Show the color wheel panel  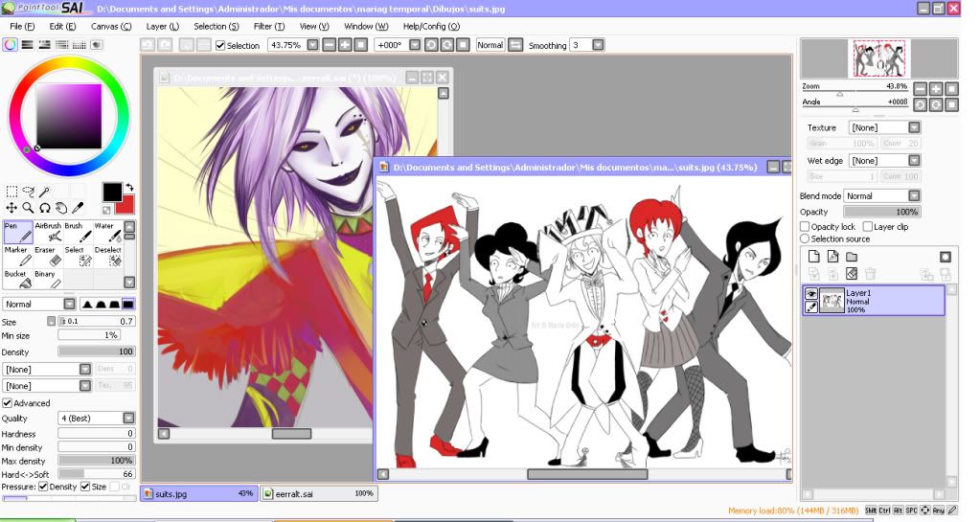coord(10,45)
